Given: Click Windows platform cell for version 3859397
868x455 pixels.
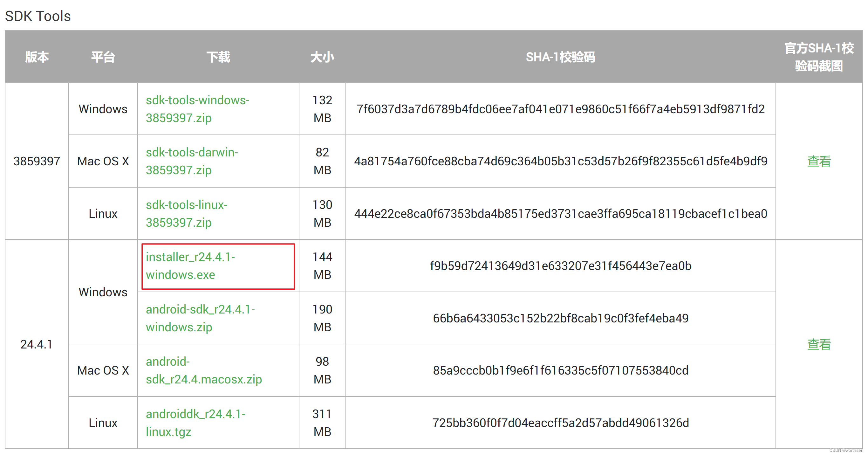Looking at the screenshot, I should point(103,109).
